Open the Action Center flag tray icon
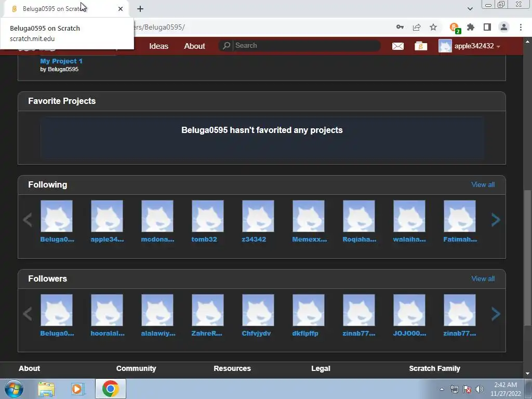 coord(467,389)
